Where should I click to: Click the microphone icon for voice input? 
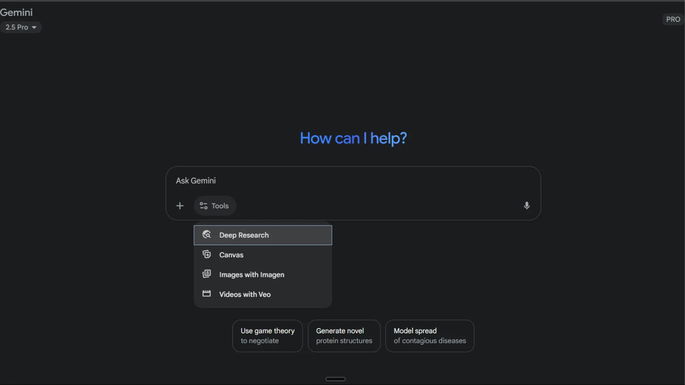click(526, 205)
